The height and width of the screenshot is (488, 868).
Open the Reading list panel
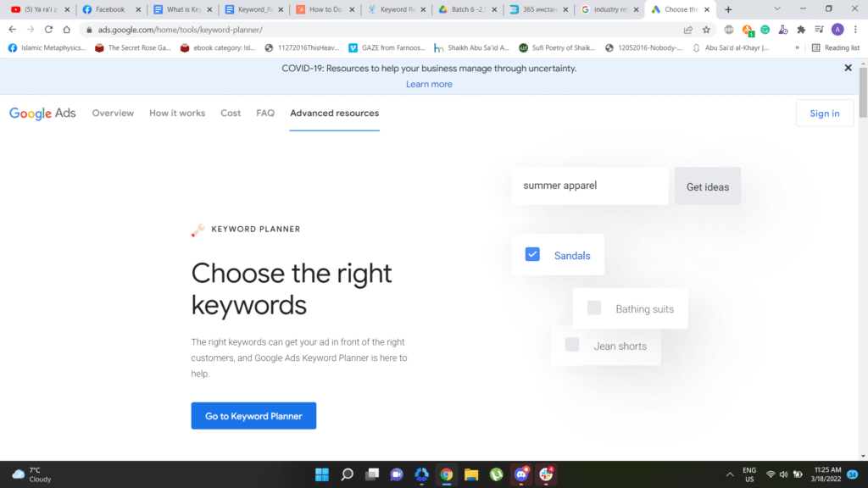tap(836, 47)
